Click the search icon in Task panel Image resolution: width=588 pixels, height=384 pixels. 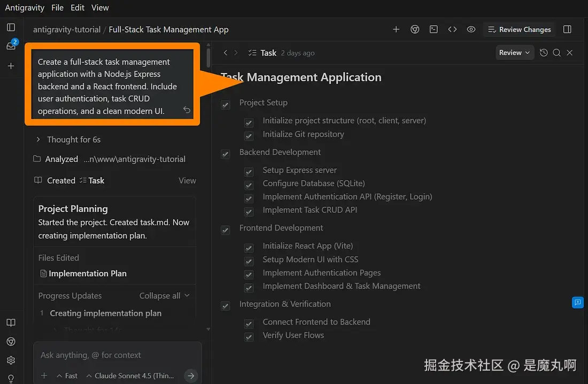click(x=556, y=52)
